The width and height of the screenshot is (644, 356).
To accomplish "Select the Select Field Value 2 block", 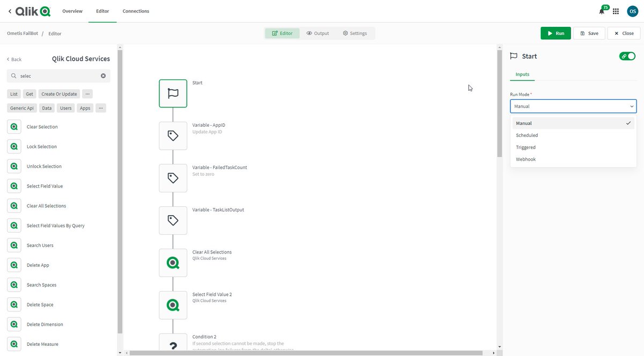I will click(x=173, y=305).
